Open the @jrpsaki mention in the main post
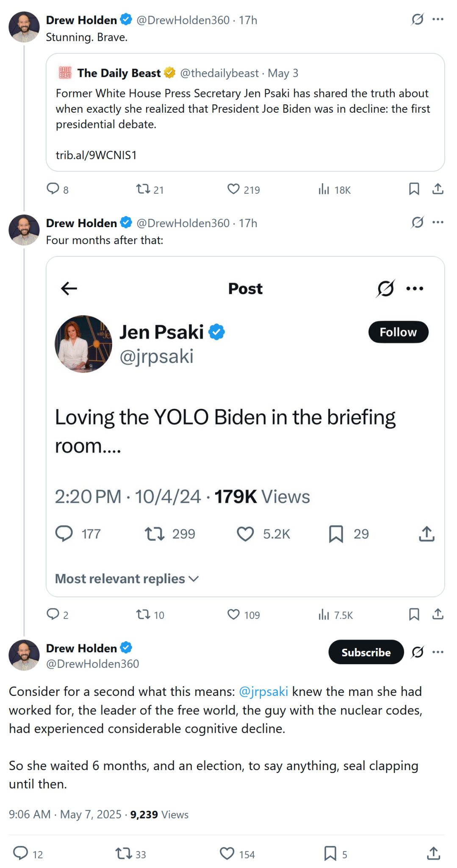Viewport: 457px width, 868px height. pyautogui.click(x=263, y=692)
